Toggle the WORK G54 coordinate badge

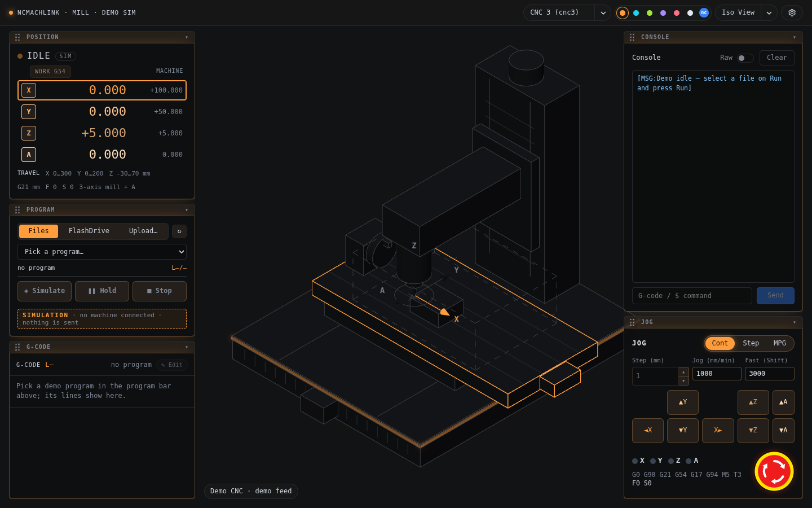[x=50, y=72]
